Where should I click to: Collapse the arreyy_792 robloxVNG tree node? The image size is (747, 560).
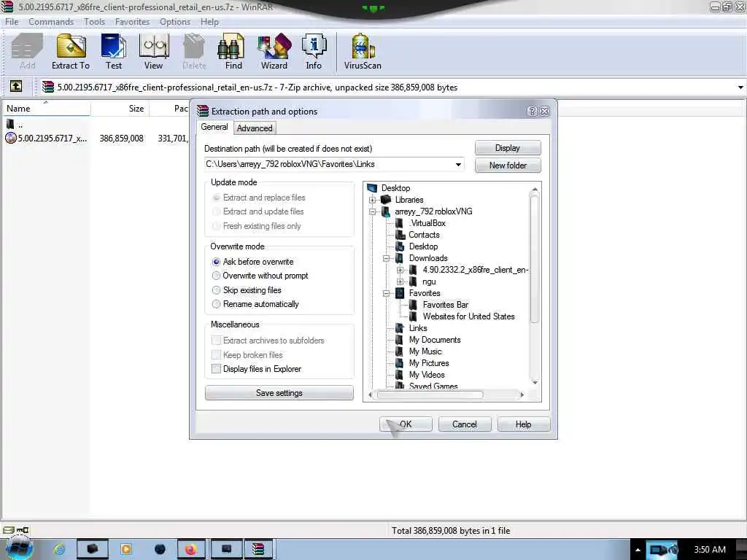click(373, 211)
